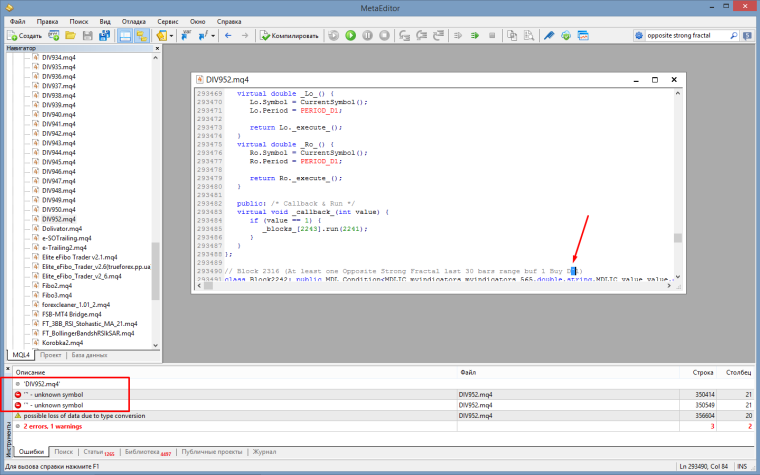Viewport: 760px width, 475px height.
Task: Switch to the MQL4 navigator tab
Action: pos(21,355)
